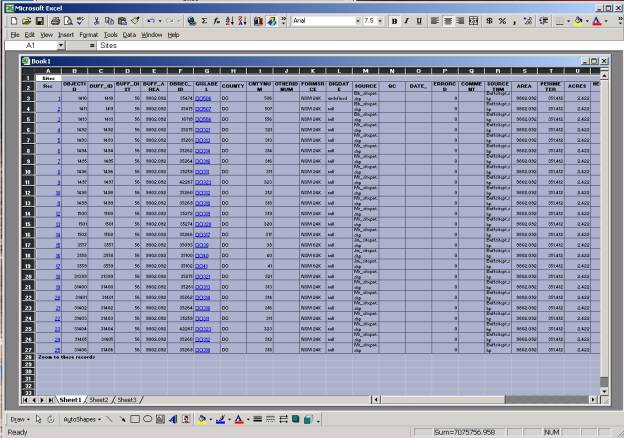Click the formula bar containing 'Sites'

[300, 46]
